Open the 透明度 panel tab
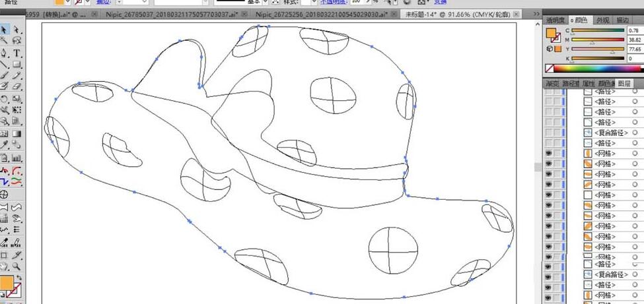This screenshot has width=644, height=304. (555, 20)
